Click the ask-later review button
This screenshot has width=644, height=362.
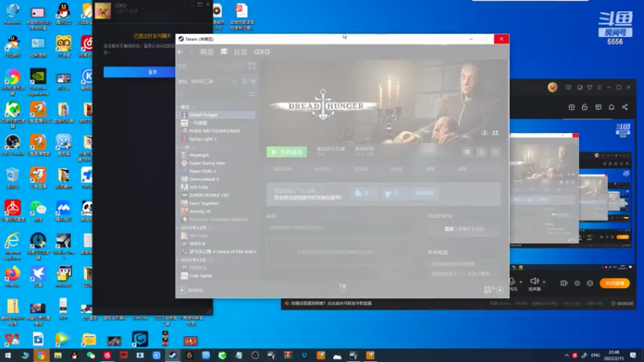coord(424,193)
